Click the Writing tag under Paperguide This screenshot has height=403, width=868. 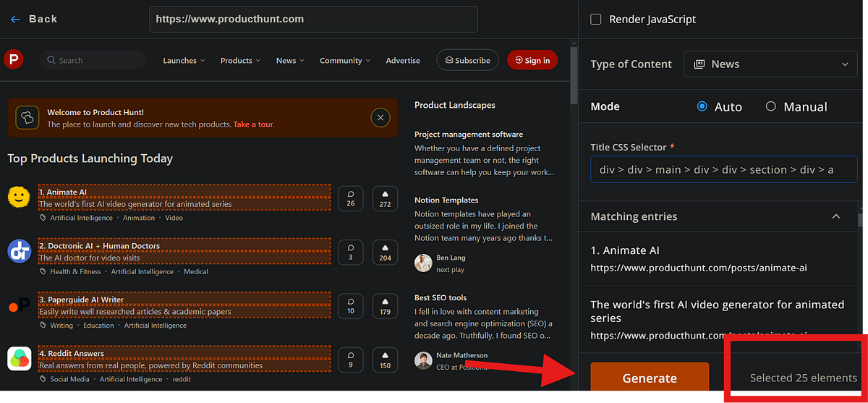[x=61, y=326]
